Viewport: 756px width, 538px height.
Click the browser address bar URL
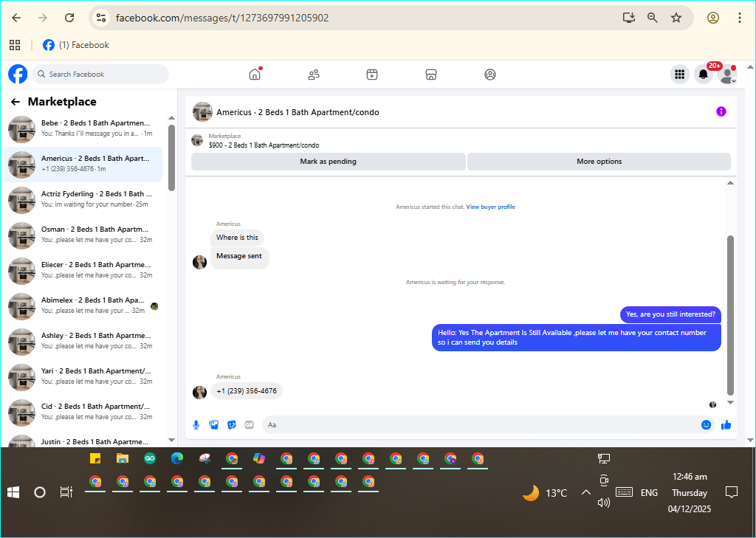(x=222, y=18)
